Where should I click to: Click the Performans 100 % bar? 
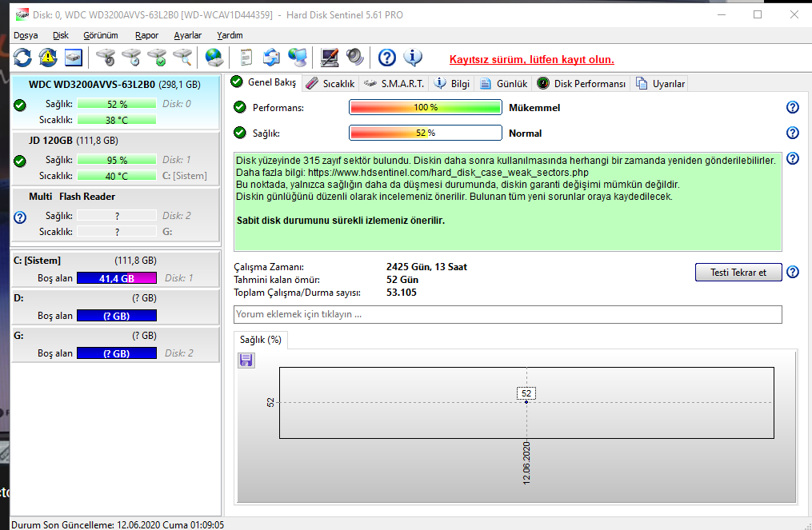[x=425, y=107]
